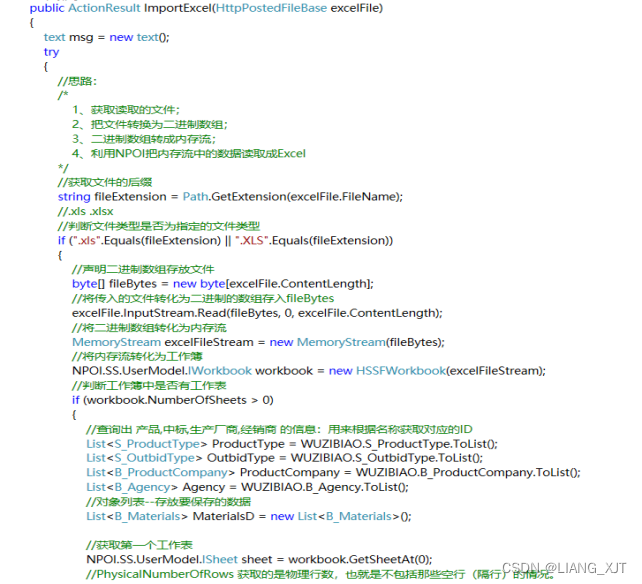
Task: Click the HttpPostedFileBase parameter type
Action: pyautogui.click(x=271, y=8)
